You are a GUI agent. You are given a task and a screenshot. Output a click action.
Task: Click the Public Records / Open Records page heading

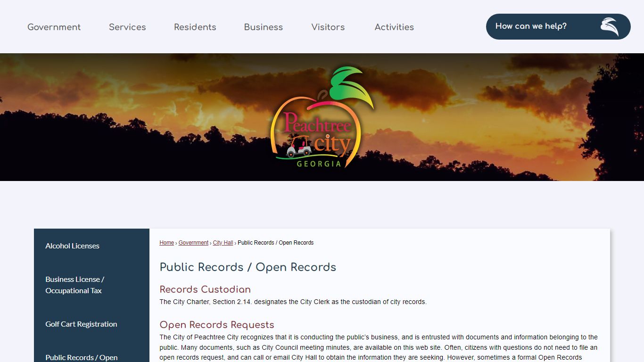(x=248, y=267)
